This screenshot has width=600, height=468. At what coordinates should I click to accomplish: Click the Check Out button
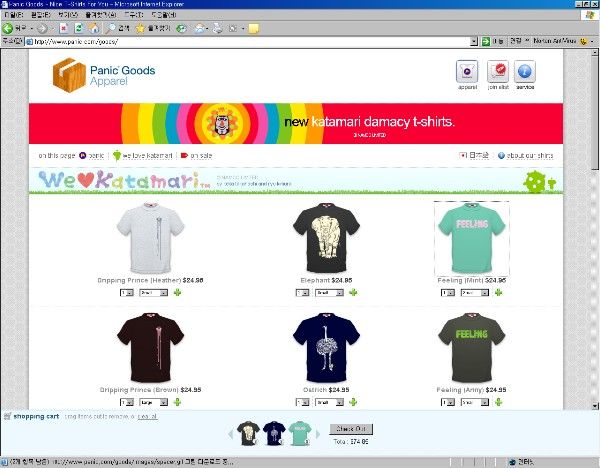(351, 429)
